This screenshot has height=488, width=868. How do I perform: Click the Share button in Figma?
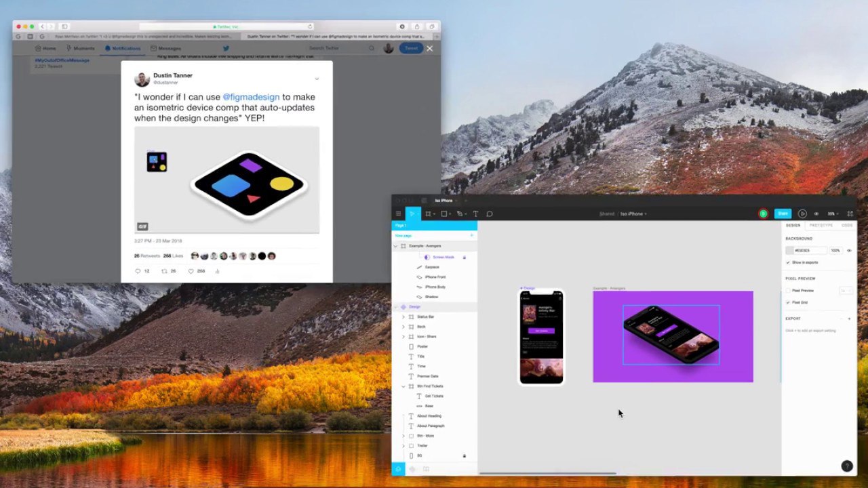click(x=783, y=213)
